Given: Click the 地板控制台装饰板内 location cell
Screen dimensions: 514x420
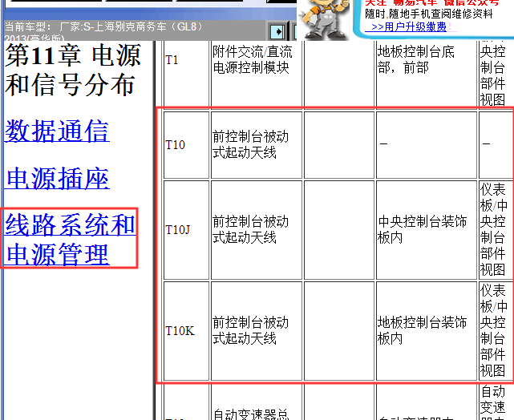Looking at the screenshot, I should coord(427,331).
